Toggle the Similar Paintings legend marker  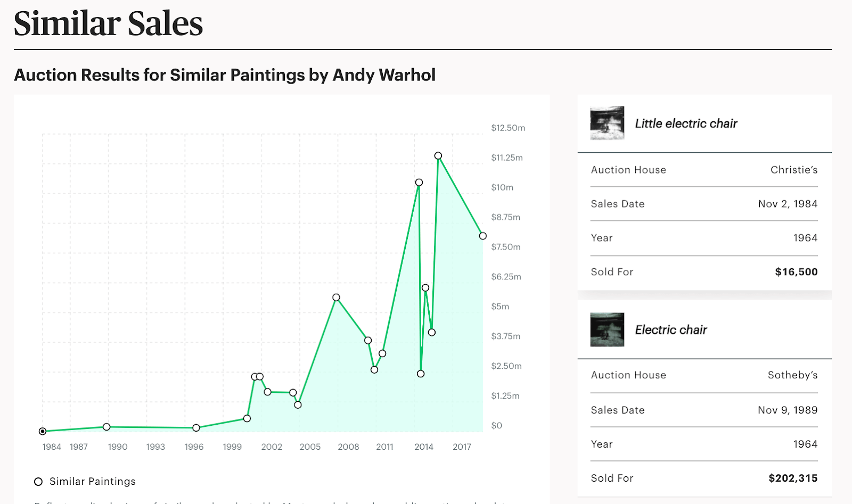point(38,482)
